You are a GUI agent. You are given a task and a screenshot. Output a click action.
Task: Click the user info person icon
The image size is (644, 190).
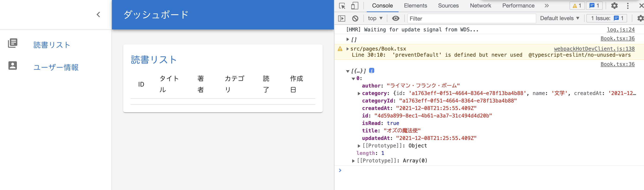point(12,66)
